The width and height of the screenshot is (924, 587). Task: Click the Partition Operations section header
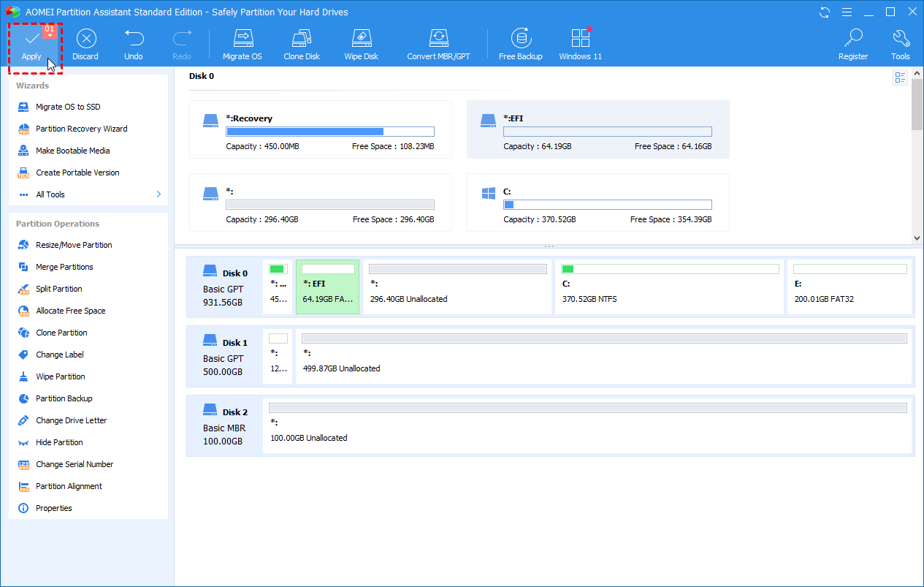pos(58,224)
